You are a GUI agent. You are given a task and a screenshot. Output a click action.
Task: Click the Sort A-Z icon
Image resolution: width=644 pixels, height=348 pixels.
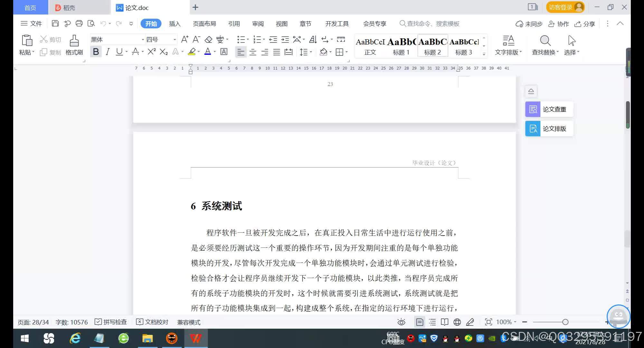point(313,39)
